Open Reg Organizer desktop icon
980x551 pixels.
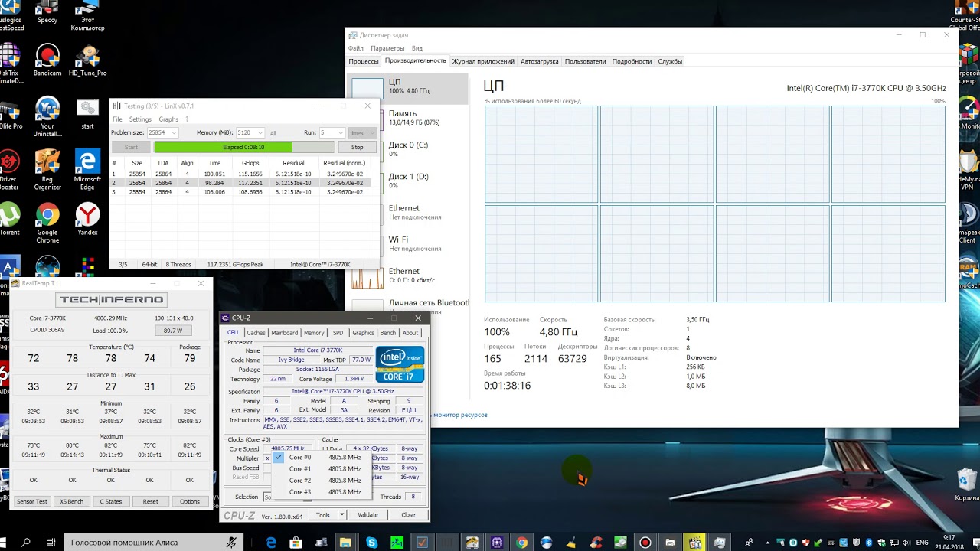(47, 170)
